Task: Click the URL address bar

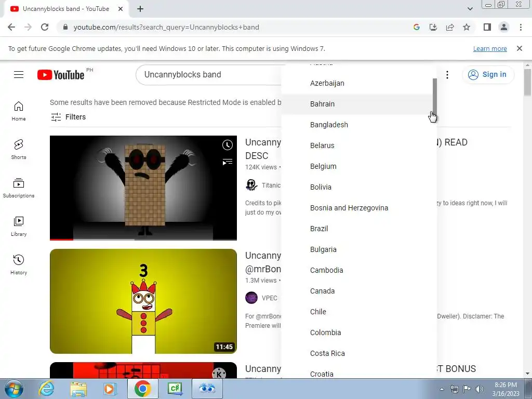Action: point(234,27)
